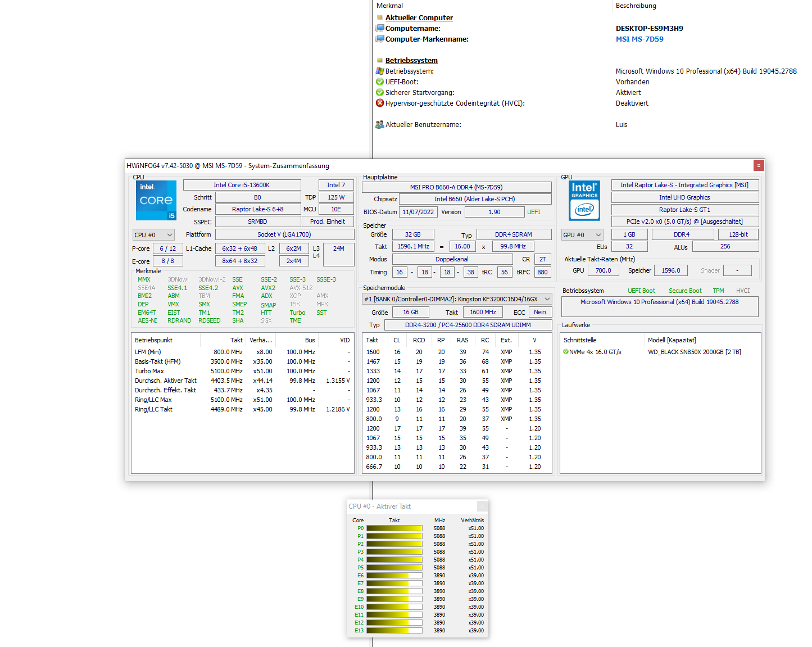The image size is (812, 647).
Task: Click the 24M L3 cache field
Action: tap(338, 254)
